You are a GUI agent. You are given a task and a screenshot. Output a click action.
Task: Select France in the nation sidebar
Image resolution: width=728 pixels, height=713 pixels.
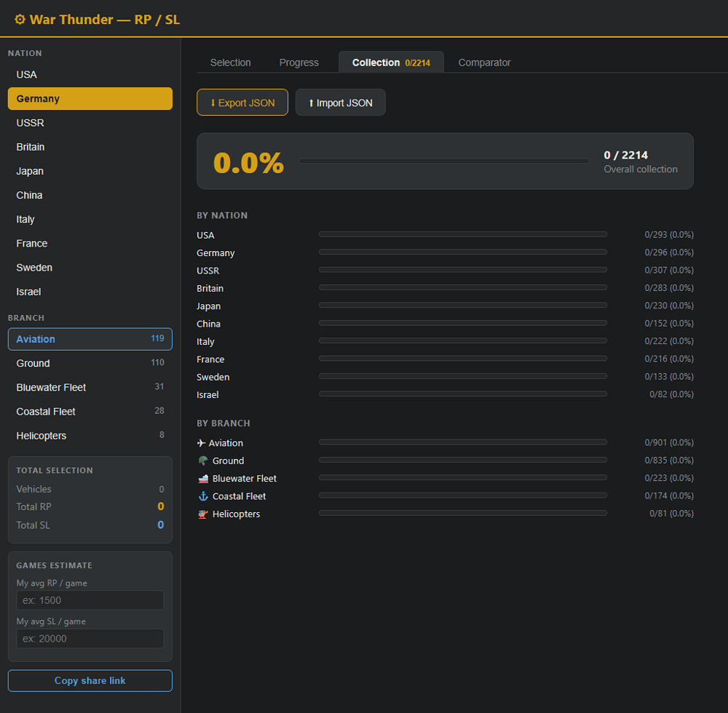[90, 244]
